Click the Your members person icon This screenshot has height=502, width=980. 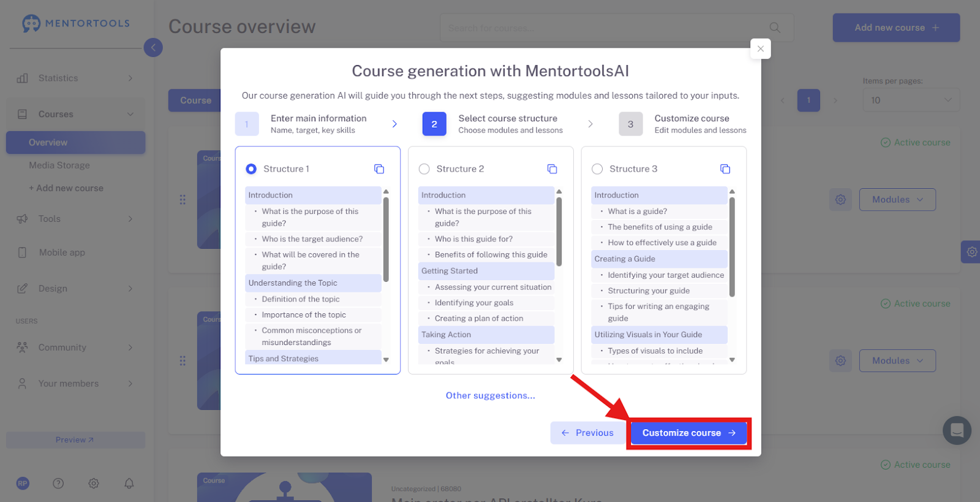[23, 384]
